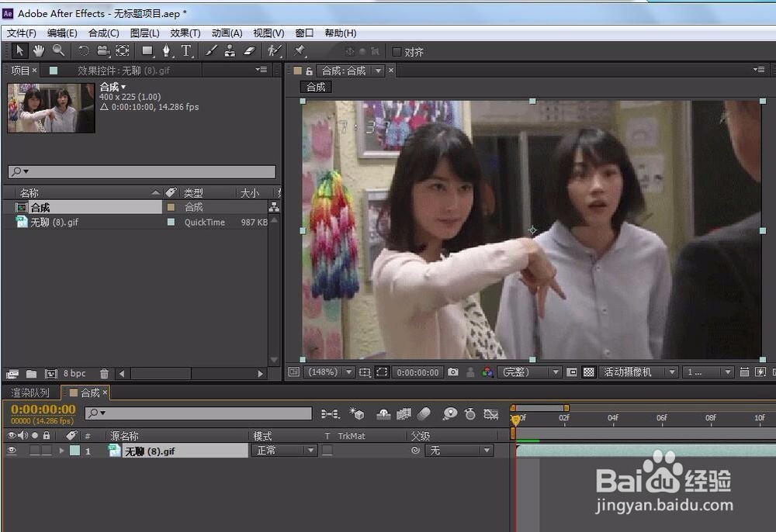Delete selected project item with trash icon
The image size is (776, 532).
point(104,374)
